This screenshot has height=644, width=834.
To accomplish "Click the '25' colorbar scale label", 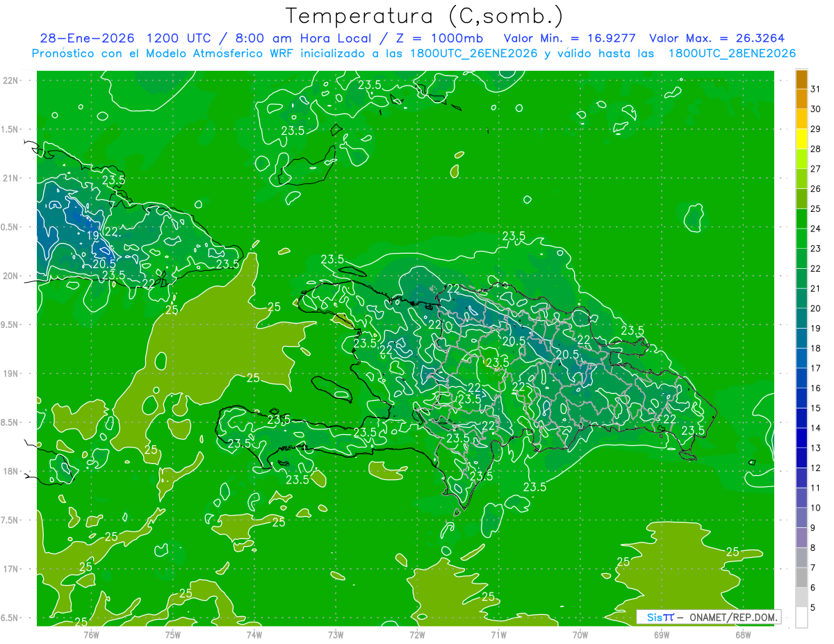I will click(x=816, y=208).
